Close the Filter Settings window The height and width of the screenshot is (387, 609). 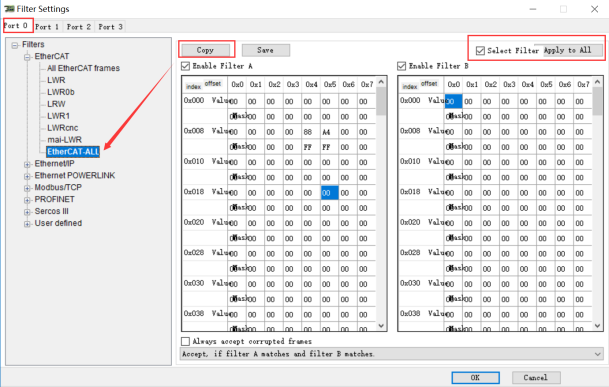click(x=594, y=9)
